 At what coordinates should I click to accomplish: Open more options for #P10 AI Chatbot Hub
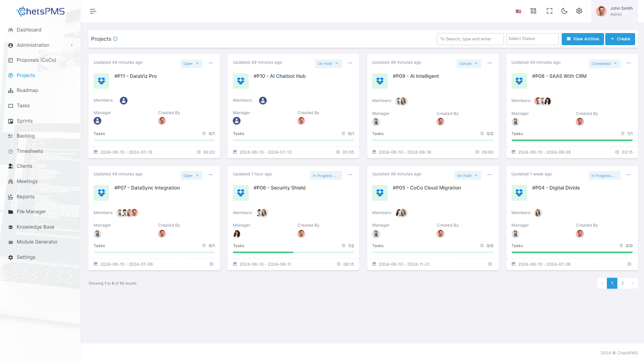(350, 63)
